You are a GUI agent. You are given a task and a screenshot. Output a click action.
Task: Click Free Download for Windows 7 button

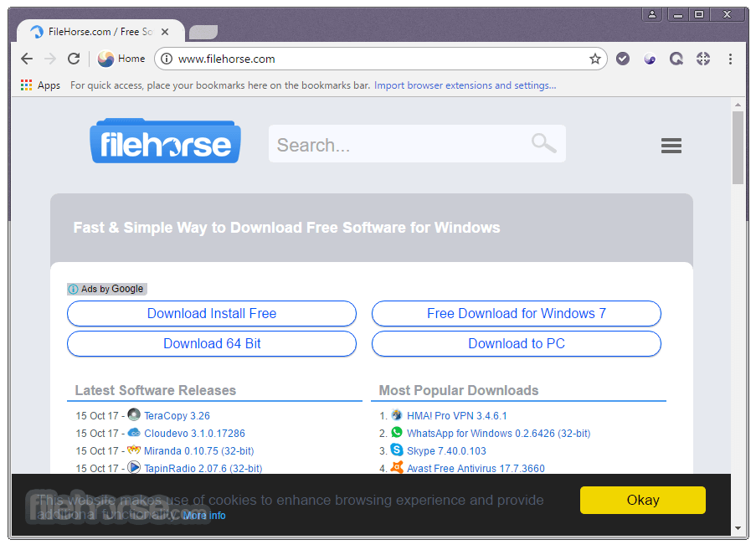click(517, 313)
